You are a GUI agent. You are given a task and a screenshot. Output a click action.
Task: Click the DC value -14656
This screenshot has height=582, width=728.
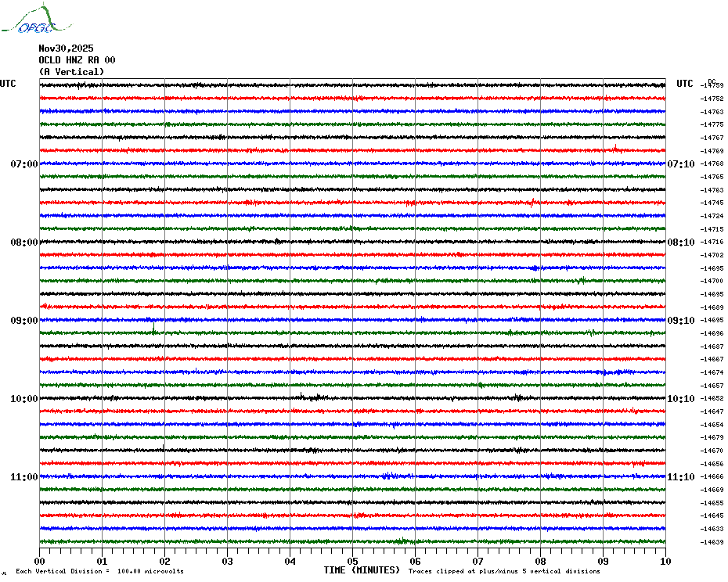point(712,464)
